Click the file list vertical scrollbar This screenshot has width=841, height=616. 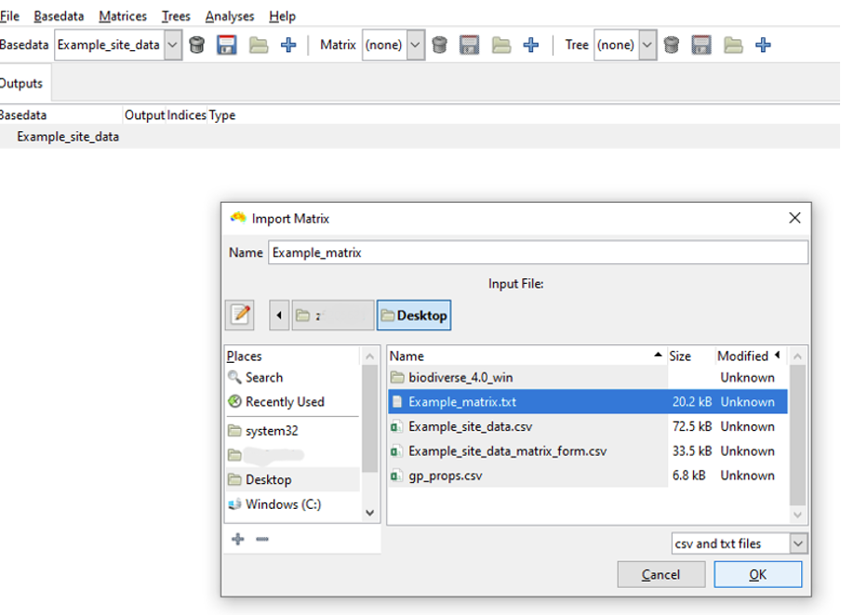[797, 437]
